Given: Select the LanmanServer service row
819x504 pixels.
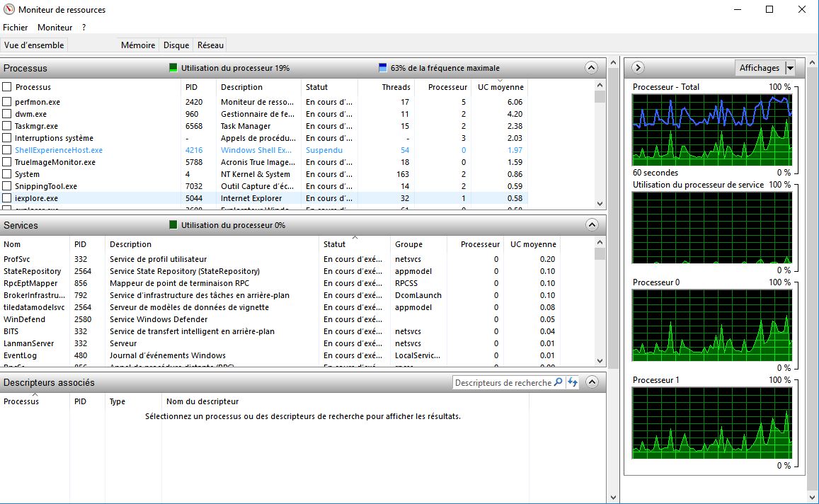Looking at the screenshot, I should tap(281, 343).
